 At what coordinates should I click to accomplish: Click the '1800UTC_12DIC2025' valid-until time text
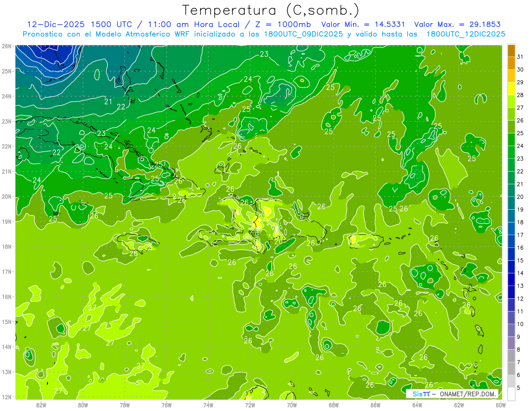(465, 34)
